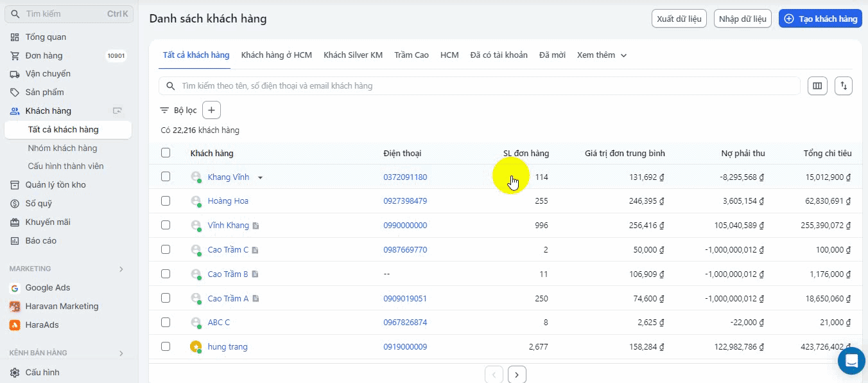Click the icon right of Khách hàng menu
Screen dimensions: 868x383
click(117, 111)
